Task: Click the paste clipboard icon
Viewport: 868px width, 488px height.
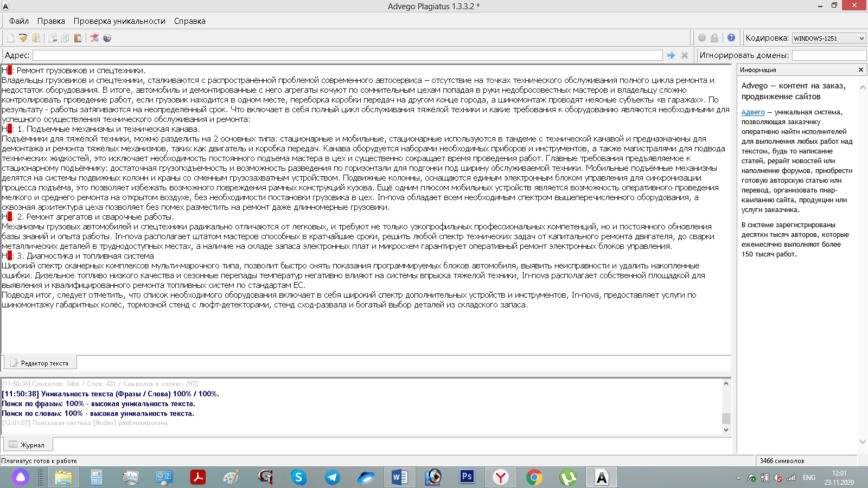Action: [78, 38]
